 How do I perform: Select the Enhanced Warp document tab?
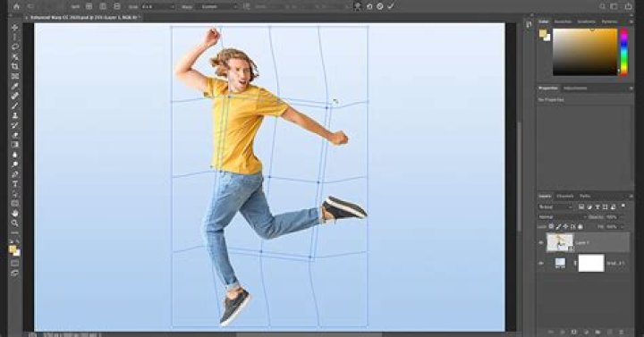[84, 17]
